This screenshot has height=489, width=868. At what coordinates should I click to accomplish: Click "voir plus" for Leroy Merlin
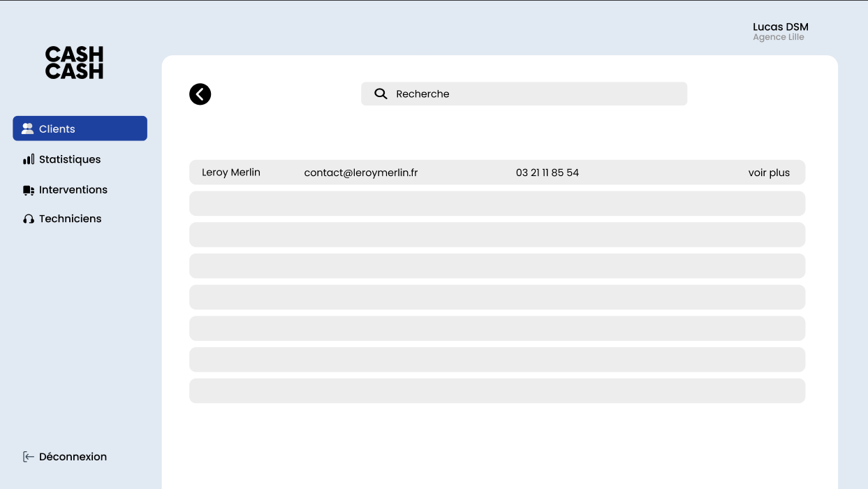(x=769, y=173)
